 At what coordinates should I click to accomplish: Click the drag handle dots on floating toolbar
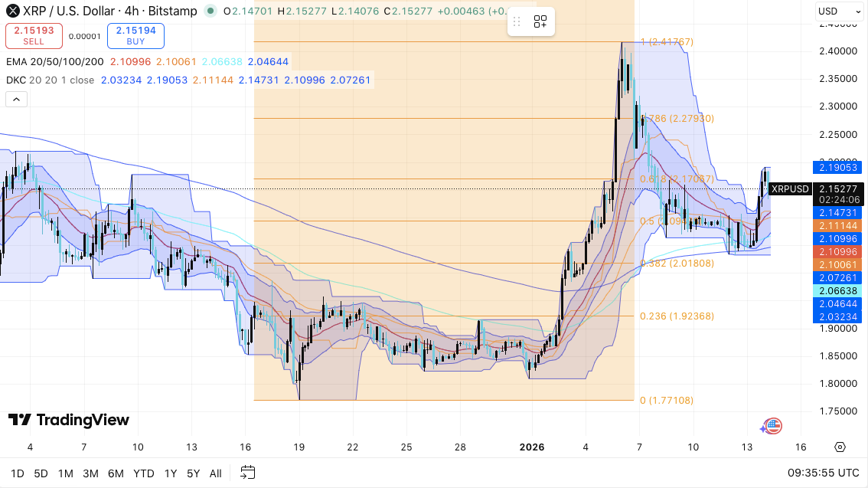(x=518, y=22)
